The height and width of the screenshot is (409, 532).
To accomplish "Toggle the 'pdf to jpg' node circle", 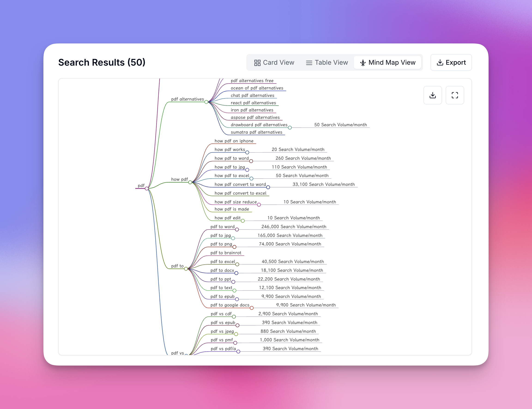I will (x=233, y=238).
